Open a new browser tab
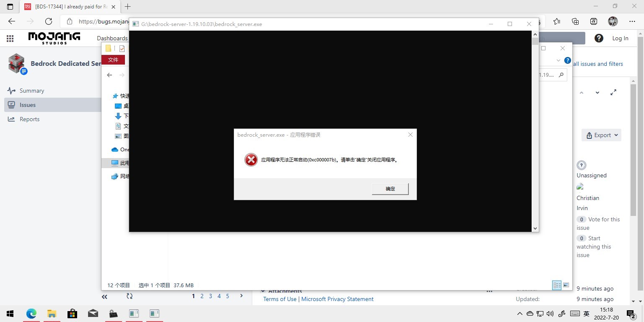This screenshot has width=644, height=322. (x=128, y=6)
